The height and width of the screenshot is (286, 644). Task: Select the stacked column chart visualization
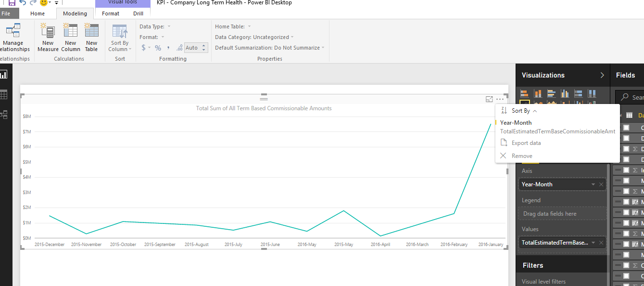[538, 94]
